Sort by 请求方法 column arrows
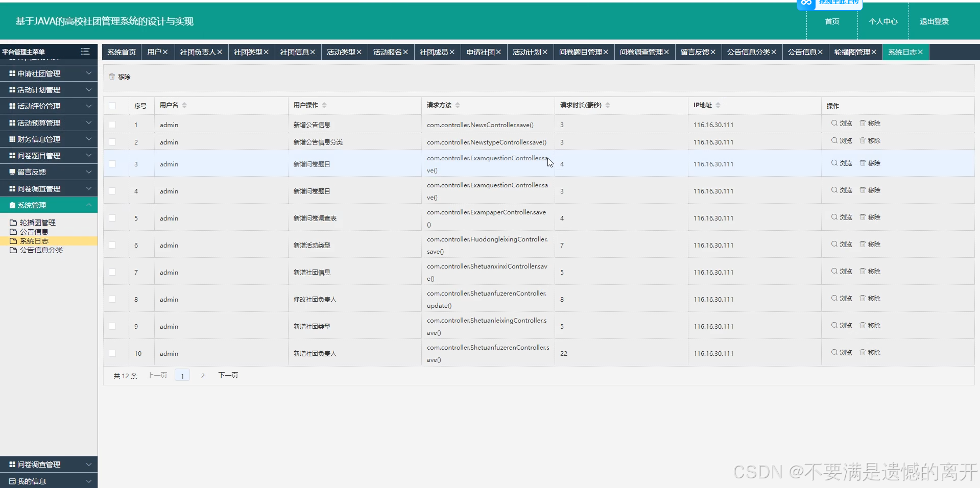 (x=458, y=105)
